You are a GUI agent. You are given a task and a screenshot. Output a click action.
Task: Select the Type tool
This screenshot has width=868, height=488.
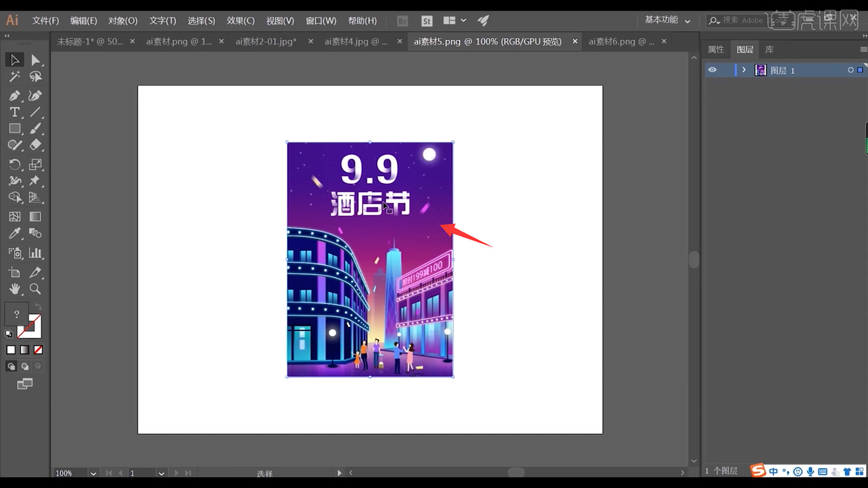point(15,112)
